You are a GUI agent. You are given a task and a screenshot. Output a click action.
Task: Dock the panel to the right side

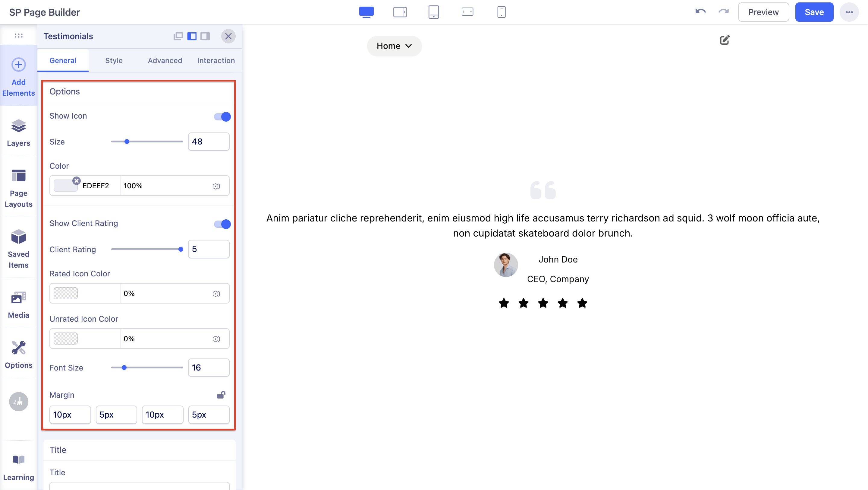205,36
